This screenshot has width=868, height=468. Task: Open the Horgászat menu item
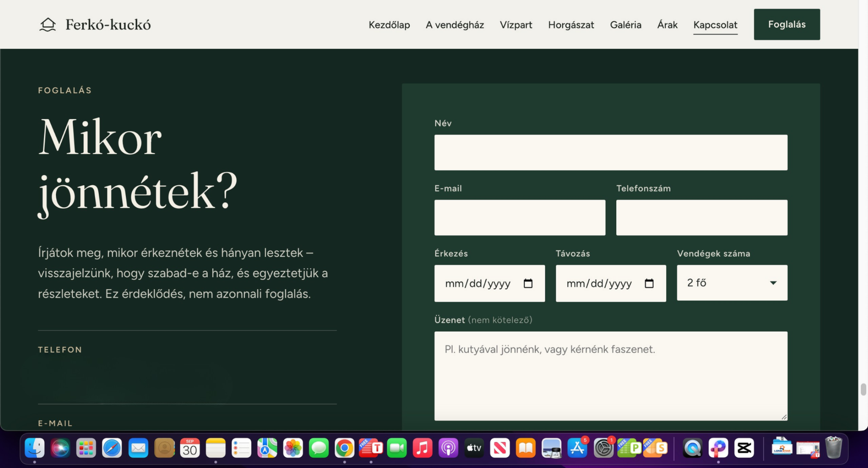coord(571,25)
